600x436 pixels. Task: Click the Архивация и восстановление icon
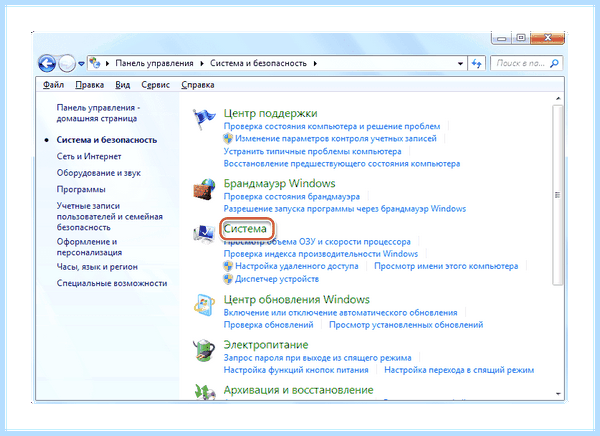(204, 392)
